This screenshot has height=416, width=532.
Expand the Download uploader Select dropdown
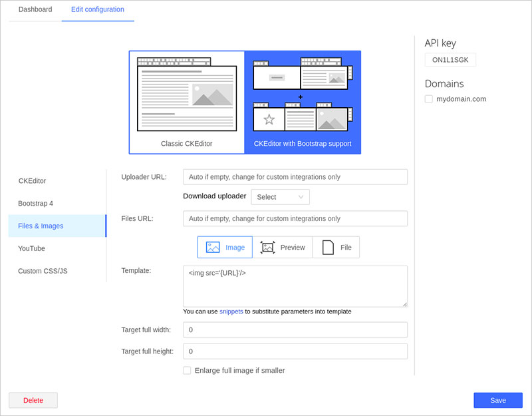click(280, 197)
